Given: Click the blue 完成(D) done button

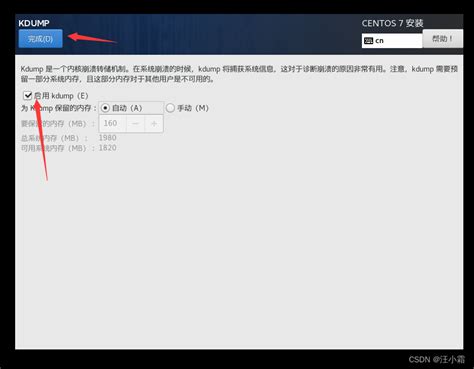Looking at the screenshot, I should coord(40,39).
